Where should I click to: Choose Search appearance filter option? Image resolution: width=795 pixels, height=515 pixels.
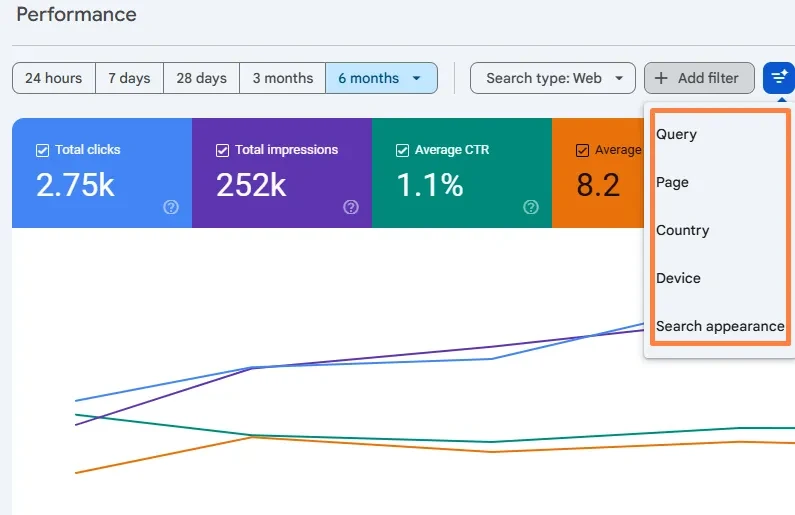tap(720, 326)
